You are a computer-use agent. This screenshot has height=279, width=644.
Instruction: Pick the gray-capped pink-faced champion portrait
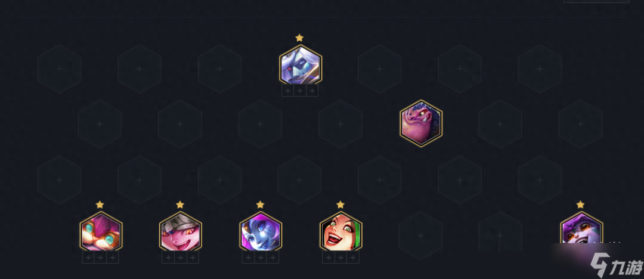(x=180, y=232)
